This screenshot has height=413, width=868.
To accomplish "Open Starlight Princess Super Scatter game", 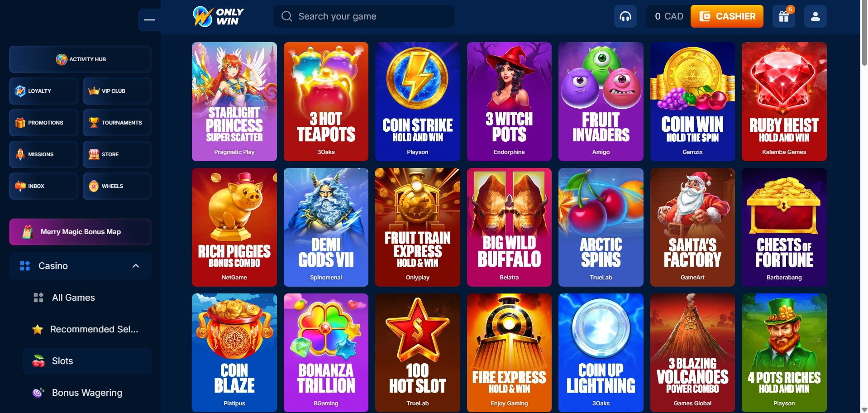I will click(x=234, y=101).
